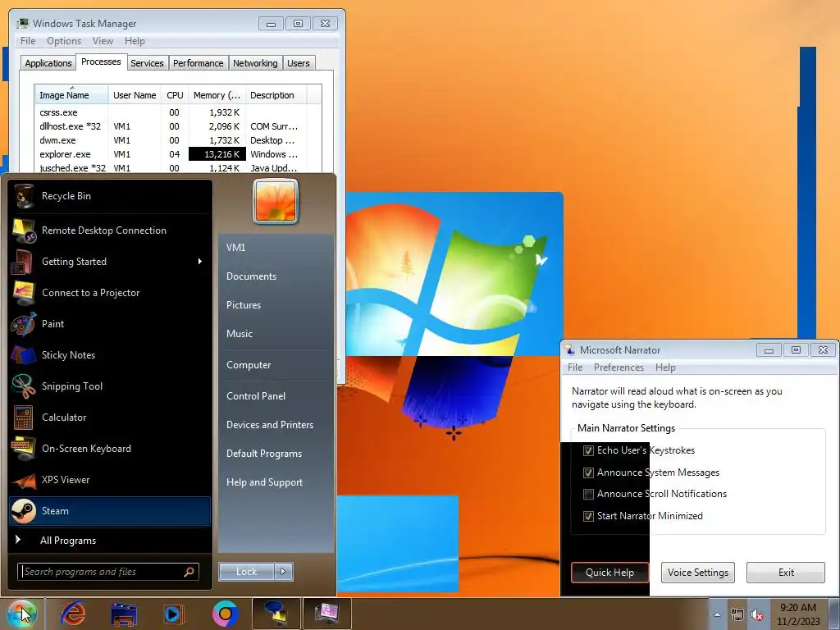
Task: Launch Remote Desktop Connection icon
Action: 24,231
